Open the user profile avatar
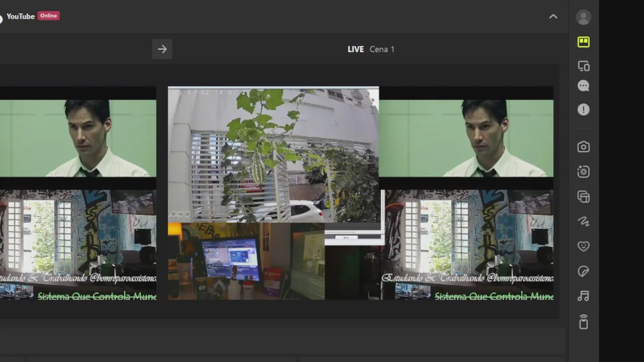The image size is (644, 362). pyautogui.click(x=583, y=17)
